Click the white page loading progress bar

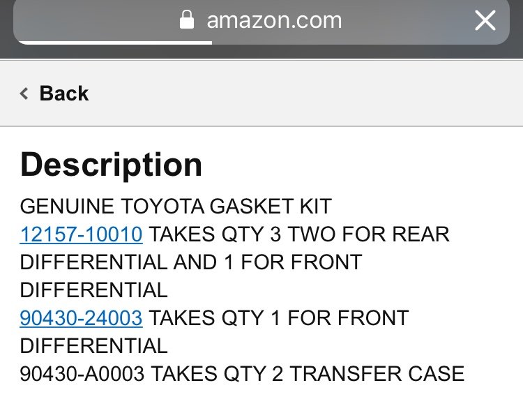(x=116, y=43)
